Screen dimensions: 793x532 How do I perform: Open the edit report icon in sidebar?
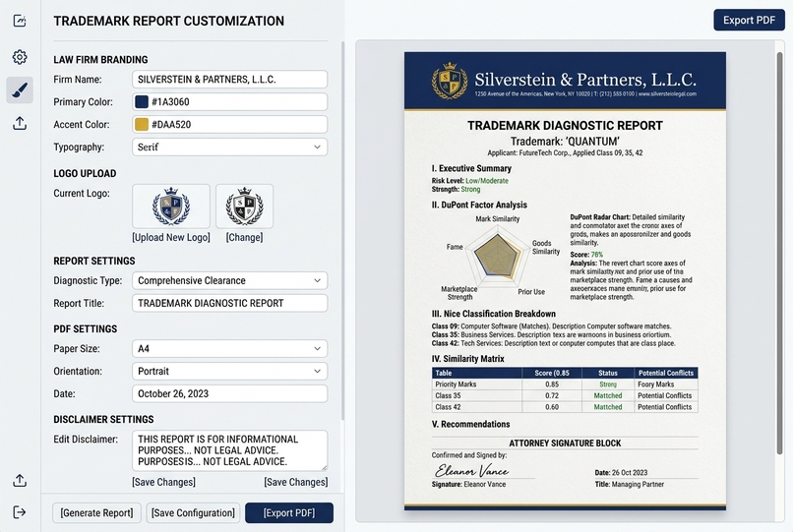[x=20, y=21]
